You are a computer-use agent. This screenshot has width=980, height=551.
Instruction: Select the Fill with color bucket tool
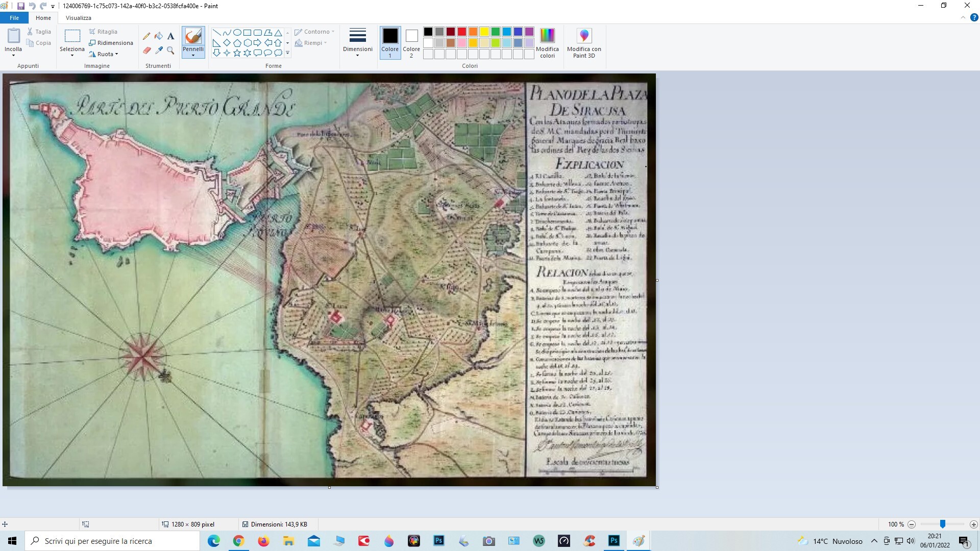[x=159, y=36]
